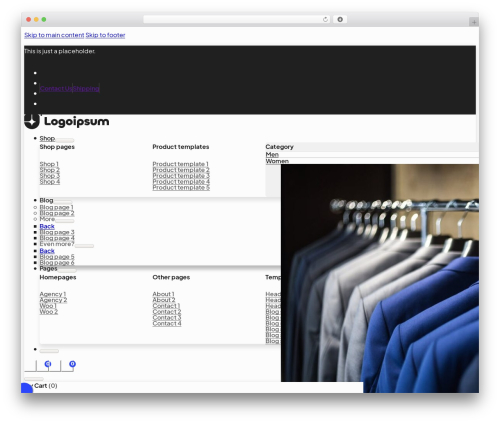Screen dimensions: 500x423
Task: Expand the toggle next to More
Action: 65,221
